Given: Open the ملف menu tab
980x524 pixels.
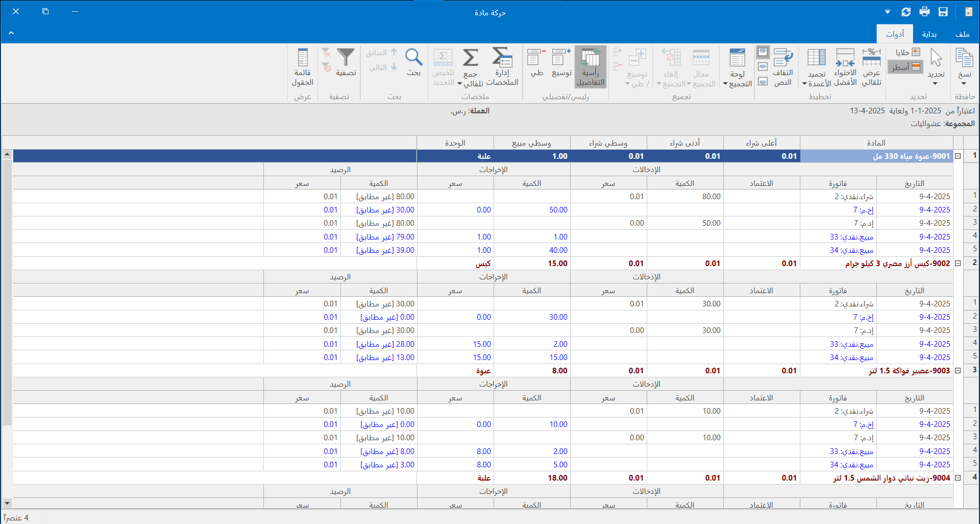Looking at the screenshot, I should click(962, 34).
